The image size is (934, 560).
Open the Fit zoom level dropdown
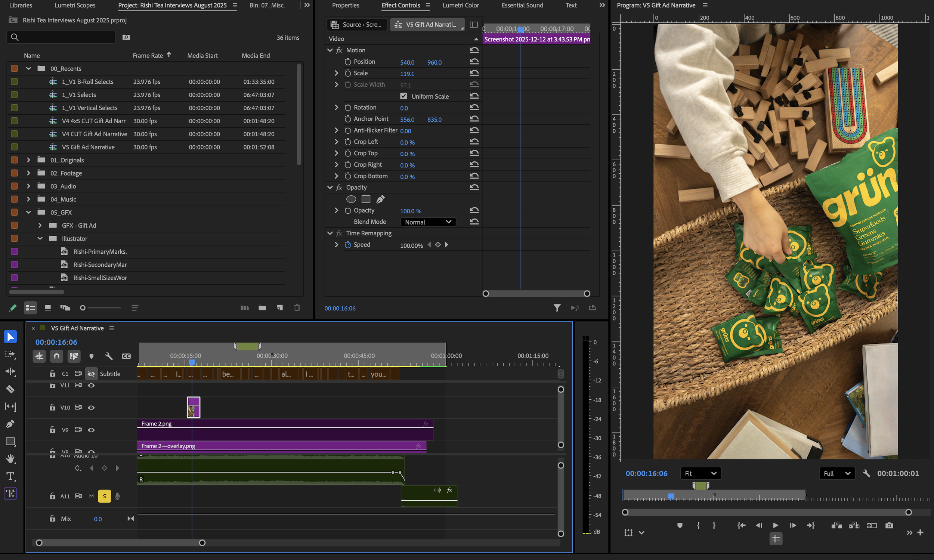(700, 473)
